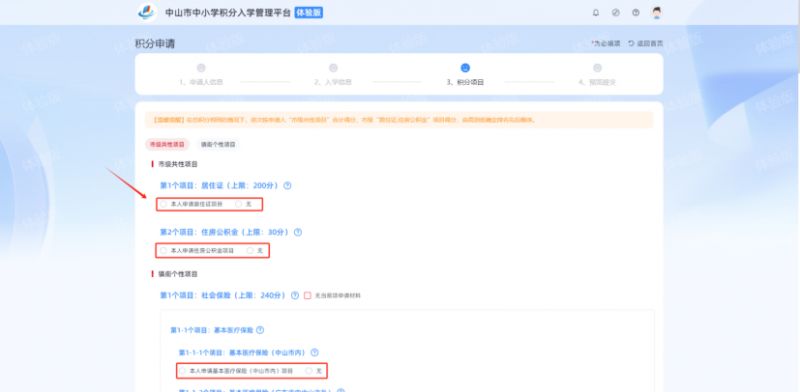The image size is (800, 392).
Task: Open help icon beside 第1-1个项目 基本医疗保险
Action: pos(260,330)
